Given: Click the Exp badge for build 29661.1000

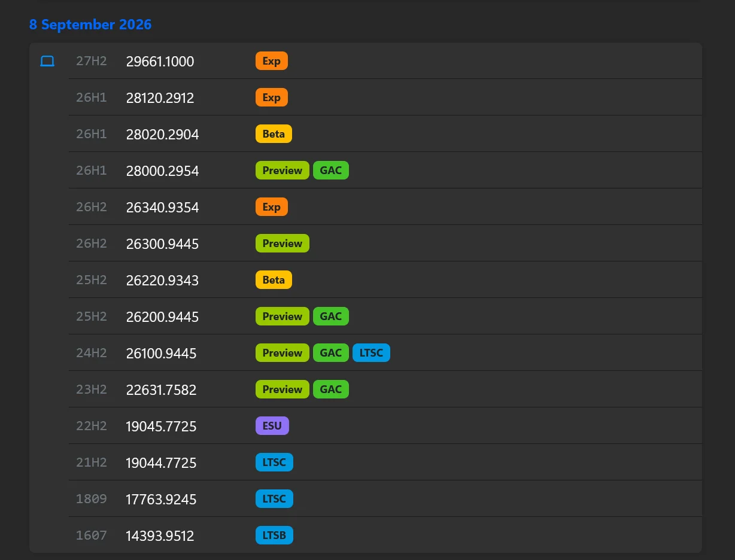Looking at the screenshot, I should coord(272,61).
